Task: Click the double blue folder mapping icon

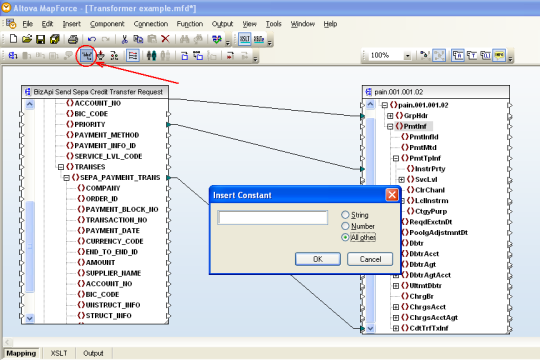Action: [198, 55]
